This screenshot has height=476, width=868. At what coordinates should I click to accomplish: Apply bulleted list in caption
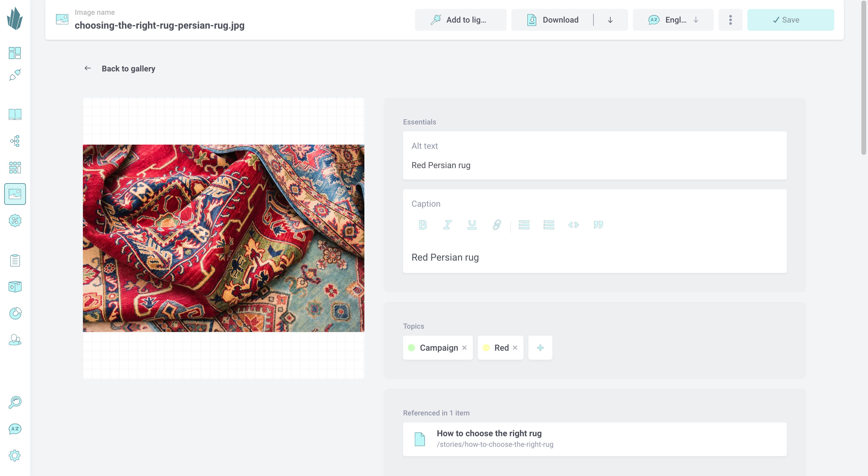click(524, 225)
